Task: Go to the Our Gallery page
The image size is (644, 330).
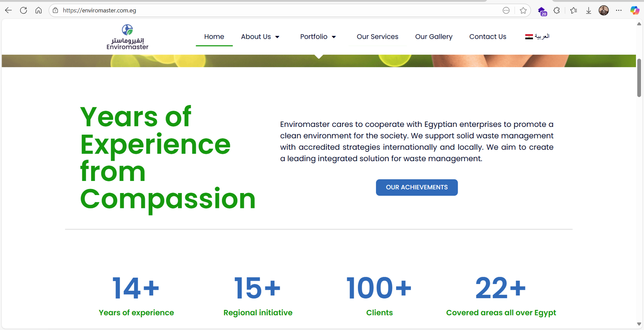Action: click(433, 37)
